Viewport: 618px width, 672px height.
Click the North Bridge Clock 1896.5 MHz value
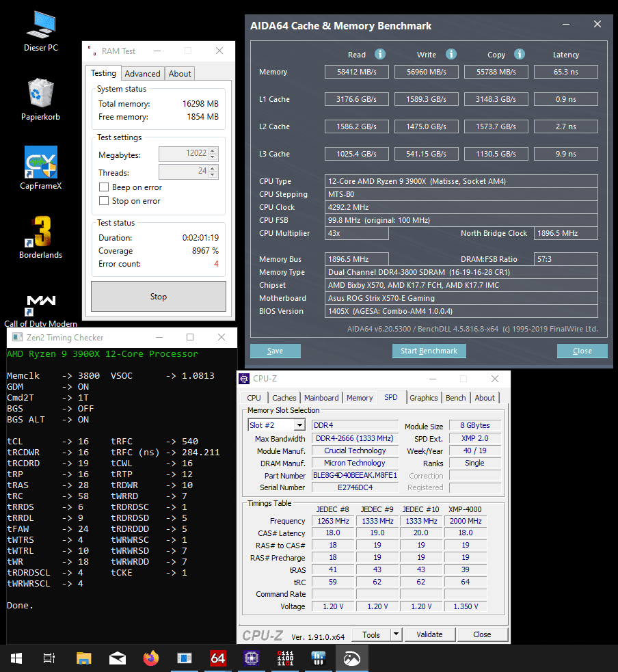[x=566, y=233]
